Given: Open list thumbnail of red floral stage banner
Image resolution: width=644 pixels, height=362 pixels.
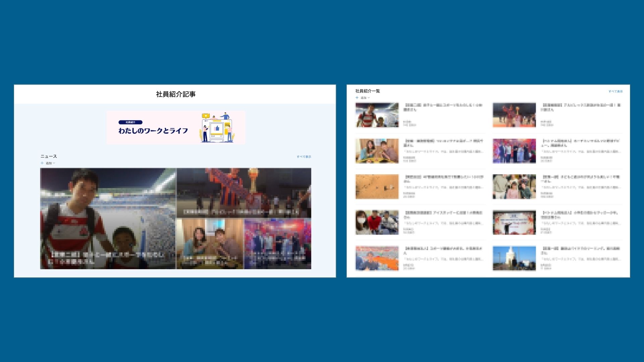Looking at the screenshot, I should [x=514, y=223].
